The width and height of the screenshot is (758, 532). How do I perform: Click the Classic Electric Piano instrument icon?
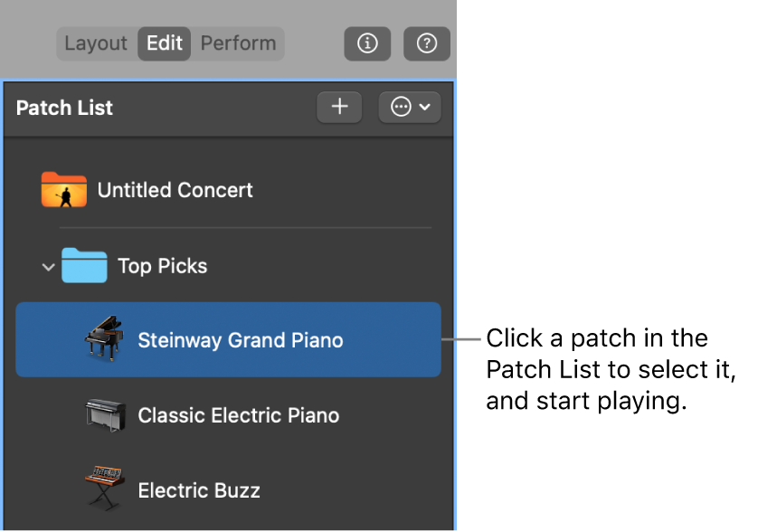click(x=103, y=414)
